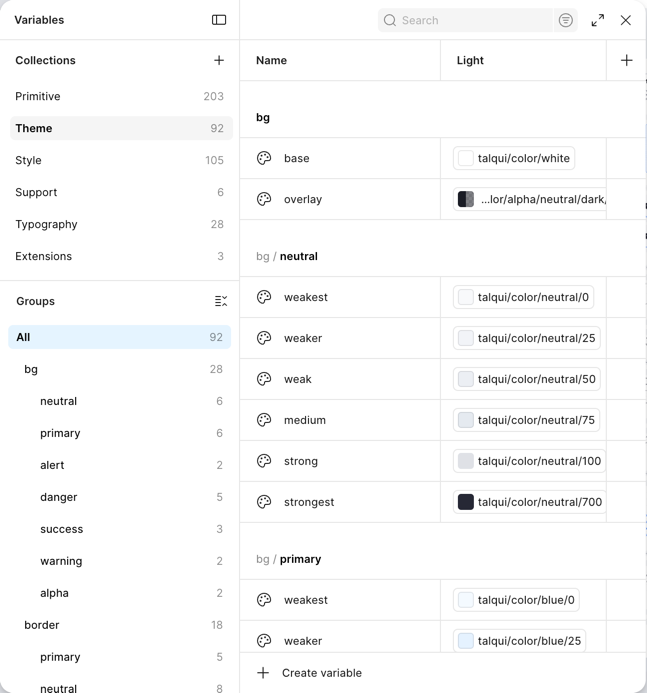Click Create variable button

pos(309,673)
